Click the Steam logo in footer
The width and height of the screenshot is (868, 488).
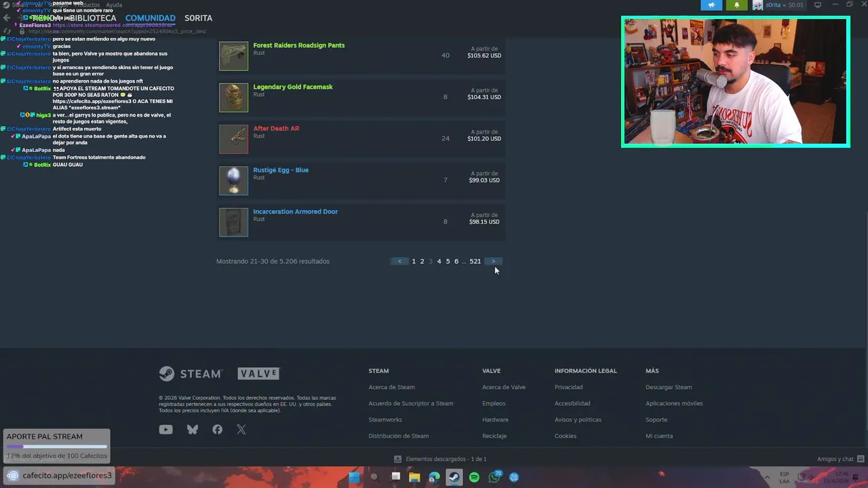191,373
